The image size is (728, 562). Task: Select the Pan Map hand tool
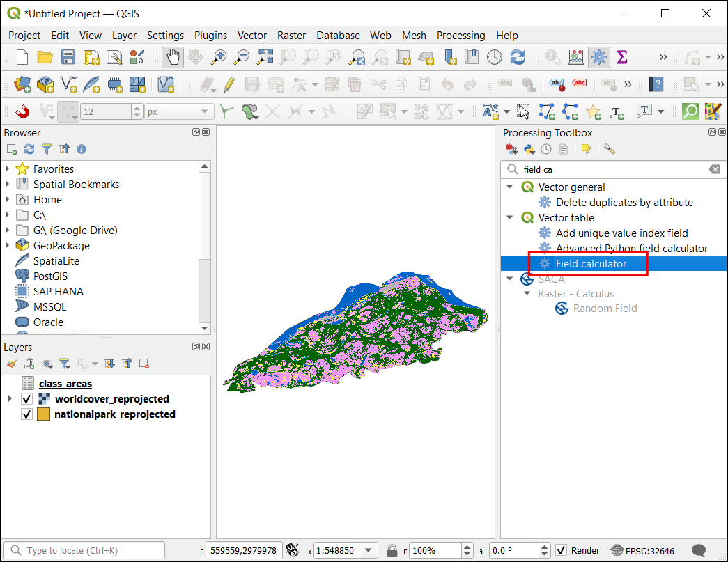173,57
